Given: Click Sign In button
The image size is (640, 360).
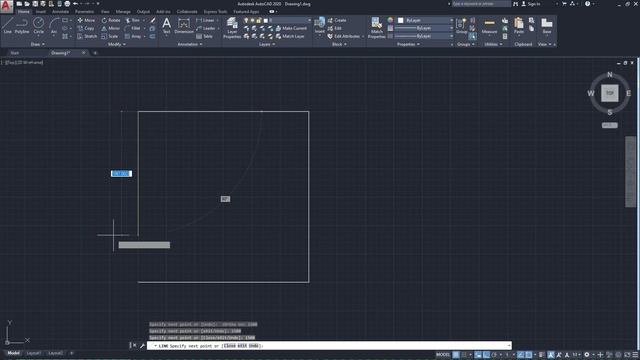Looking at the screenshot, I should coord(531,4).
